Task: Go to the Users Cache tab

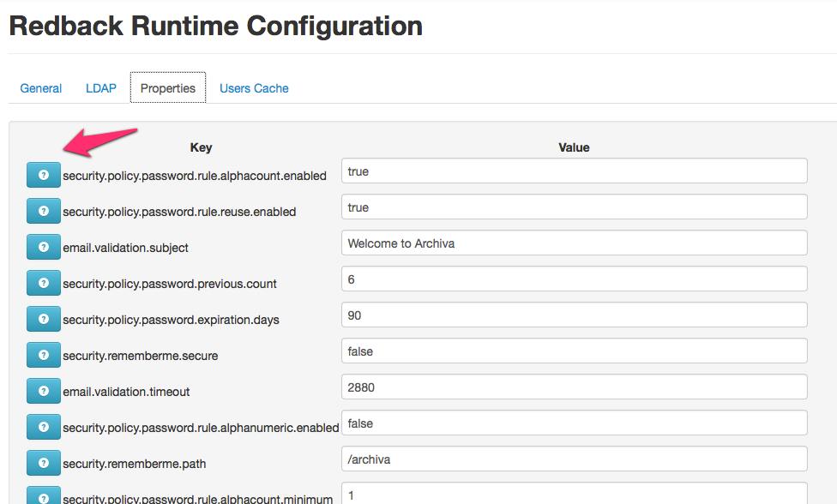Action: 254,88
